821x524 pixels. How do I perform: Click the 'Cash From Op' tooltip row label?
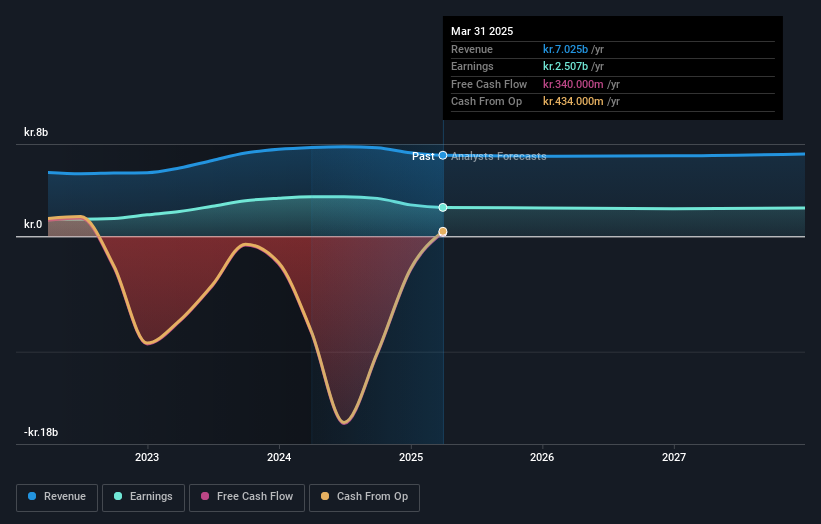(x=486, y=102)
